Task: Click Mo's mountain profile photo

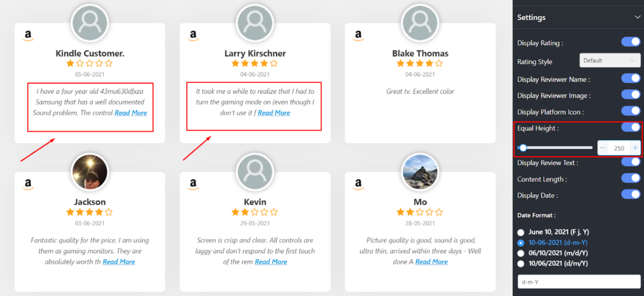Action: (x=419, y=172)
